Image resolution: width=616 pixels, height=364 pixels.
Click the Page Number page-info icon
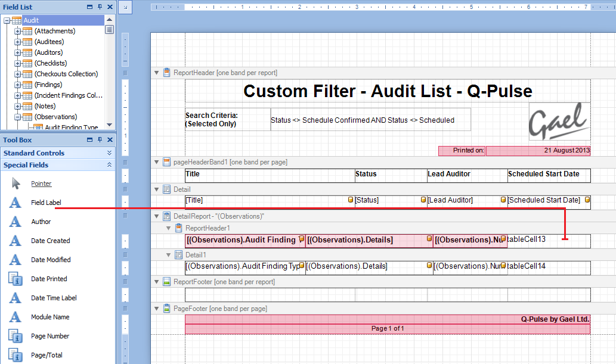16,336
